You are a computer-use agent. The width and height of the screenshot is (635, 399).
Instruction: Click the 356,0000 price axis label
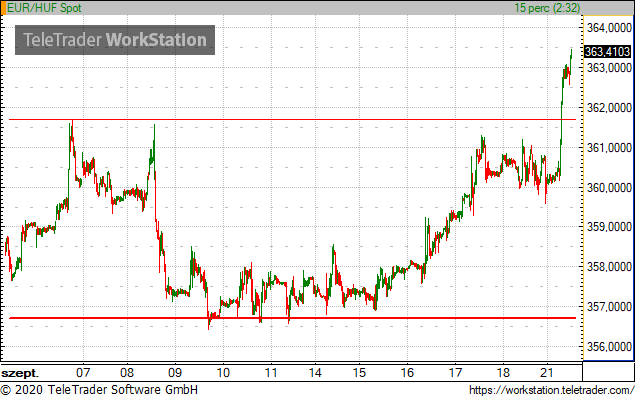click(609, 347)
